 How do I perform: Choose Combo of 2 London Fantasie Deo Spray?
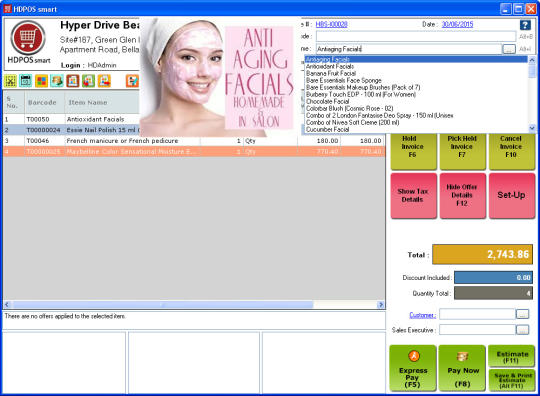(x=416, y=116)
